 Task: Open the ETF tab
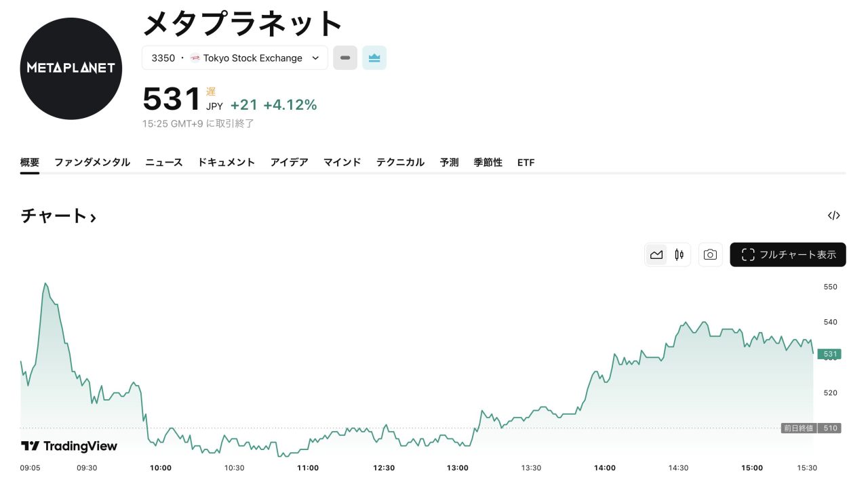point(526,163)
